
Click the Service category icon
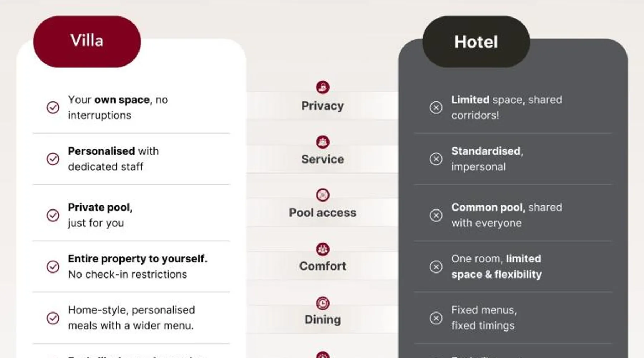pos(323,142)
